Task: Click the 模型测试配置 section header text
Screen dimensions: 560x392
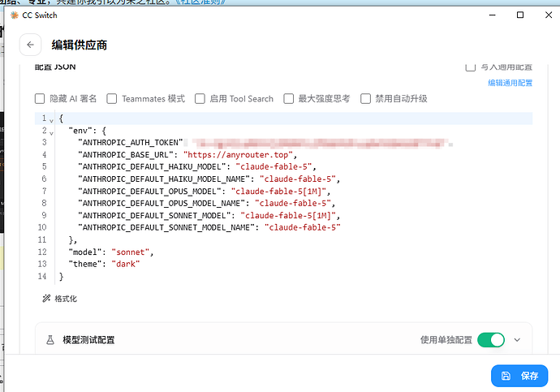Action: coord(88,340)
